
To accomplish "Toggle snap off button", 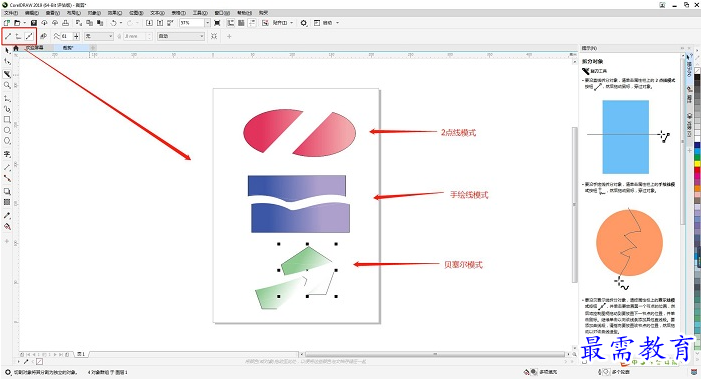I will [265, 23].
